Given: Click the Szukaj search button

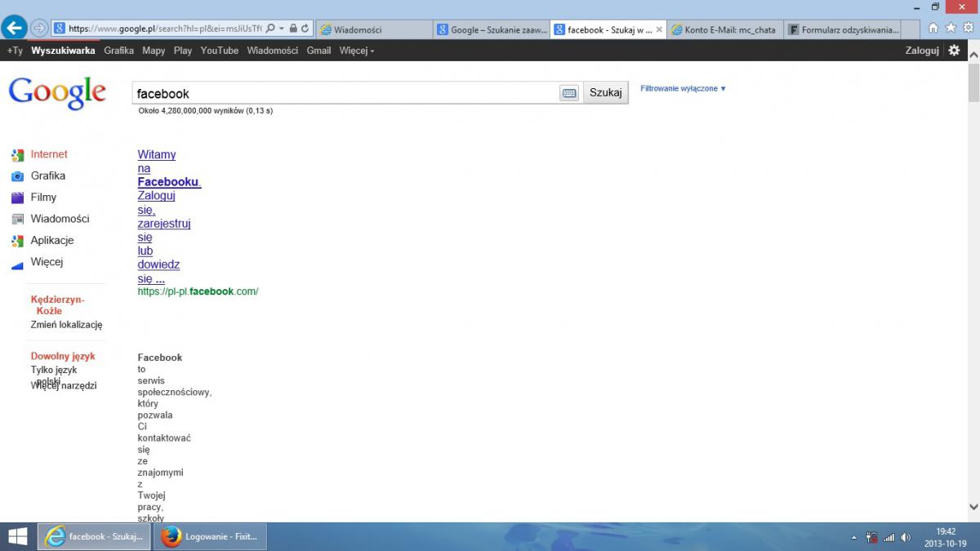Looking at the screenshot, I should tap(606, 93).
